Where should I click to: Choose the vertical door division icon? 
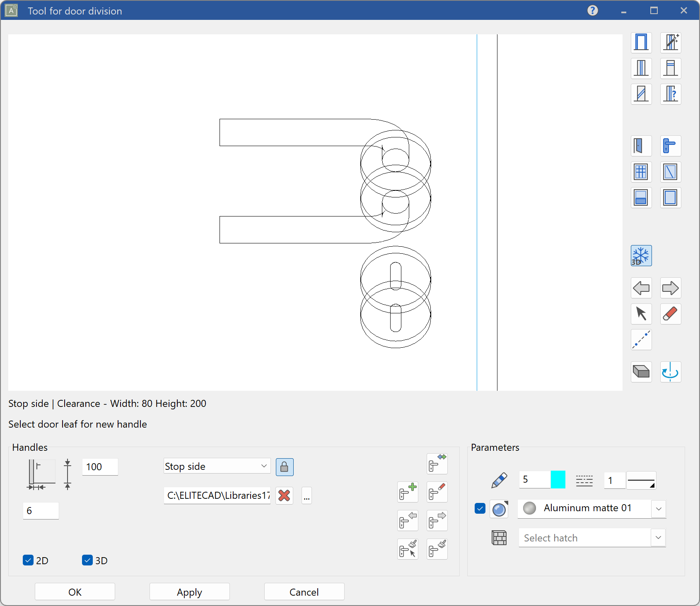click(641, 68)
